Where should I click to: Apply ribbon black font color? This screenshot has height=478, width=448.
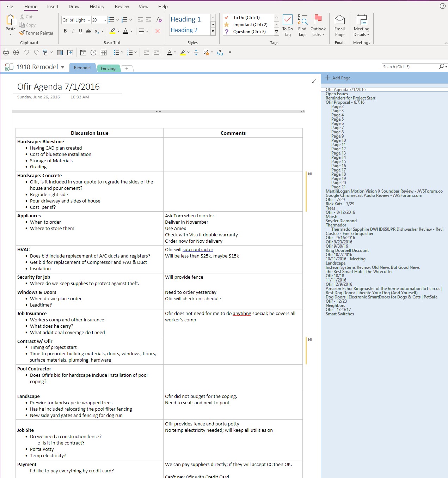pyautogui.click(x=125, y=31)
